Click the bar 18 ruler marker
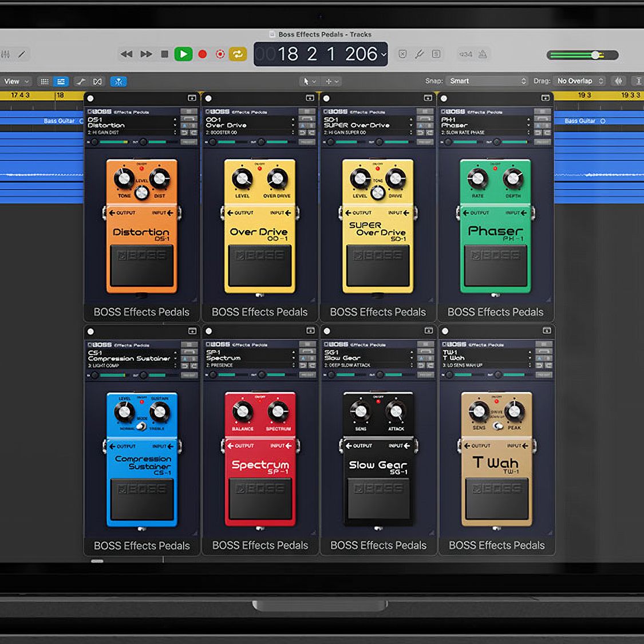This screenshot has width=644, height=644. point(60,95)
